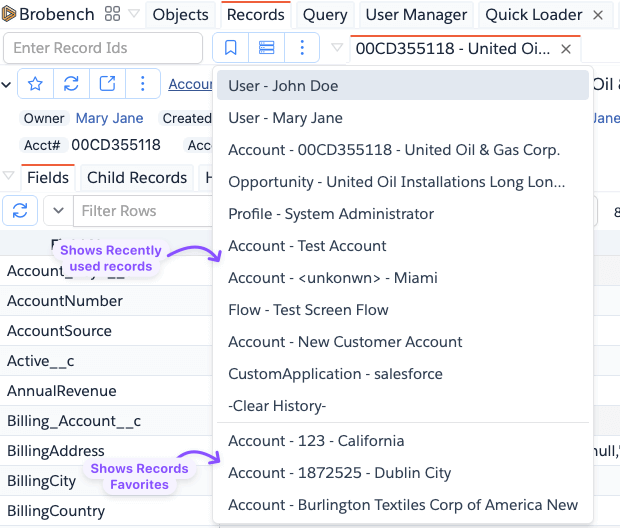Select the BillingCity field row

(106, 481)
